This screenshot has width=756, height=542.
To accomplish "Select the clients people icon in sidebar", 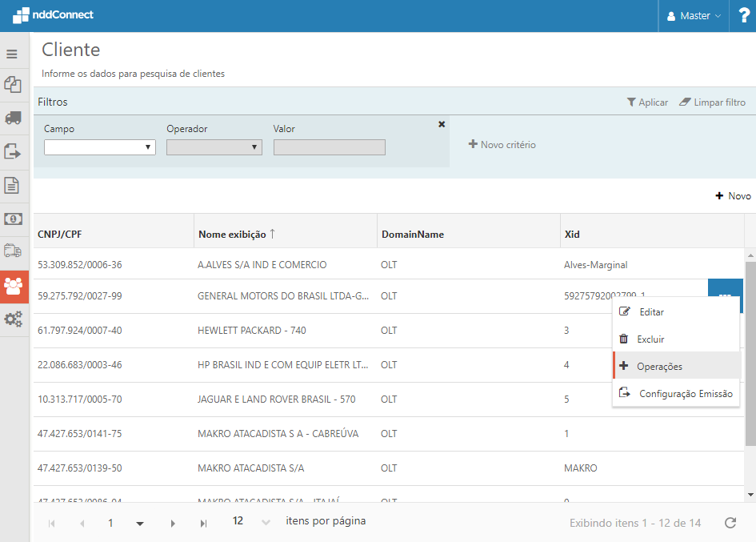I will point(14,287).
